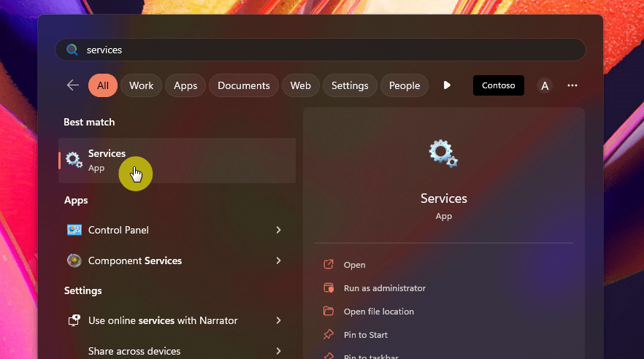
Task: Click the 'Settings' section heading in results
Action: click(x=83, y=291)
